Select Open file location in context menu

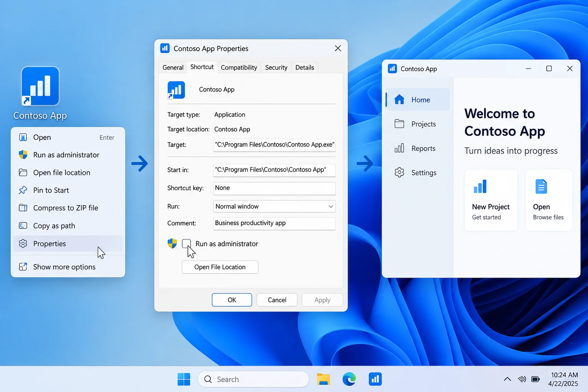pos(68,173)
